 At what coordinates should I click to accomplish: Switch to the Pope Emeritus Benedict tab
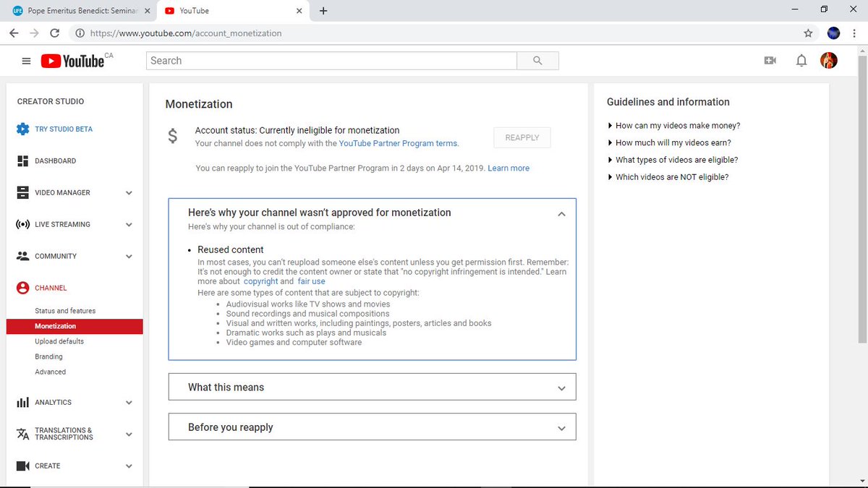coord(80,11)
